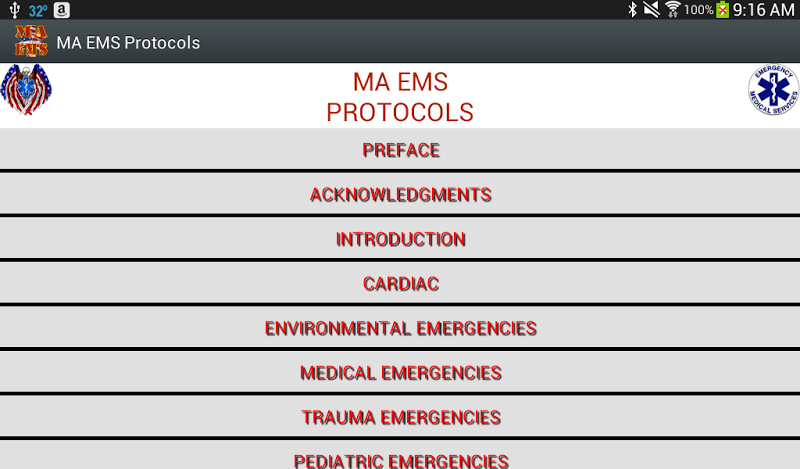Viewport: 800px width, 469px height.
Task: Tap the Wi-Fi signal icon
Action: tap(673, 10)
